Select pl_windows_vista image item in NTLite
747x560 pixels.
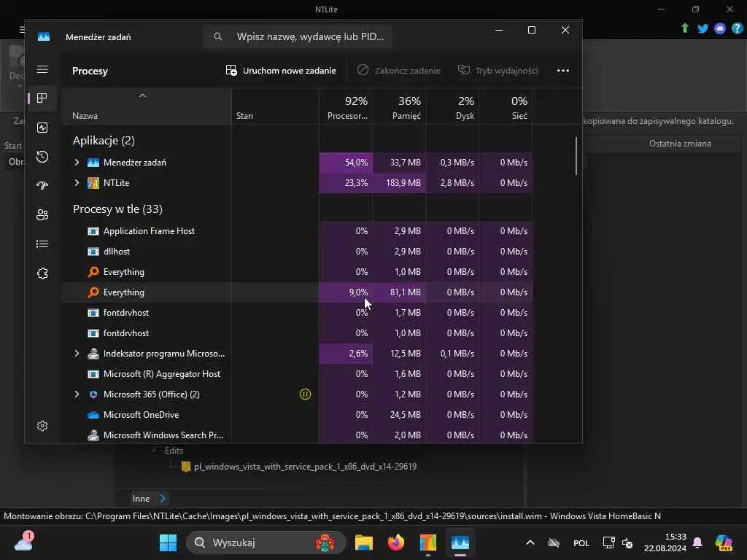pyautogui.click(x=305, y=467)
